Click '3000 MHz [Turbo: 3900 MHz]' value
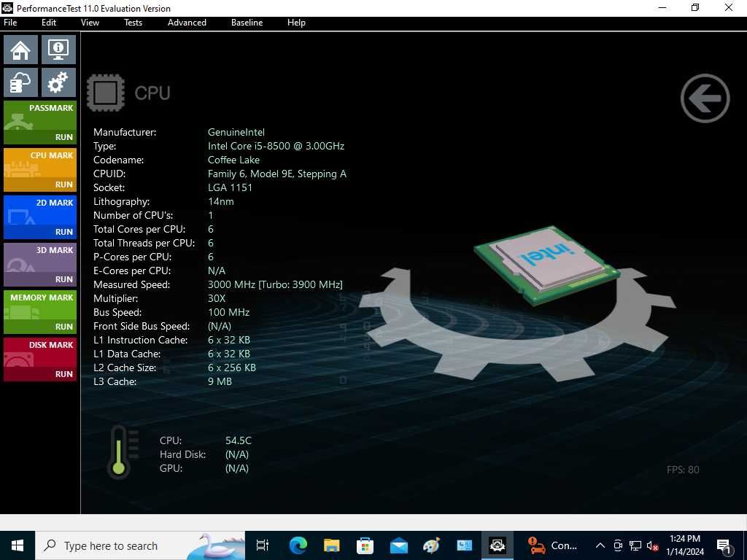The height and width of the screenshot is (560, 747). 275,285
